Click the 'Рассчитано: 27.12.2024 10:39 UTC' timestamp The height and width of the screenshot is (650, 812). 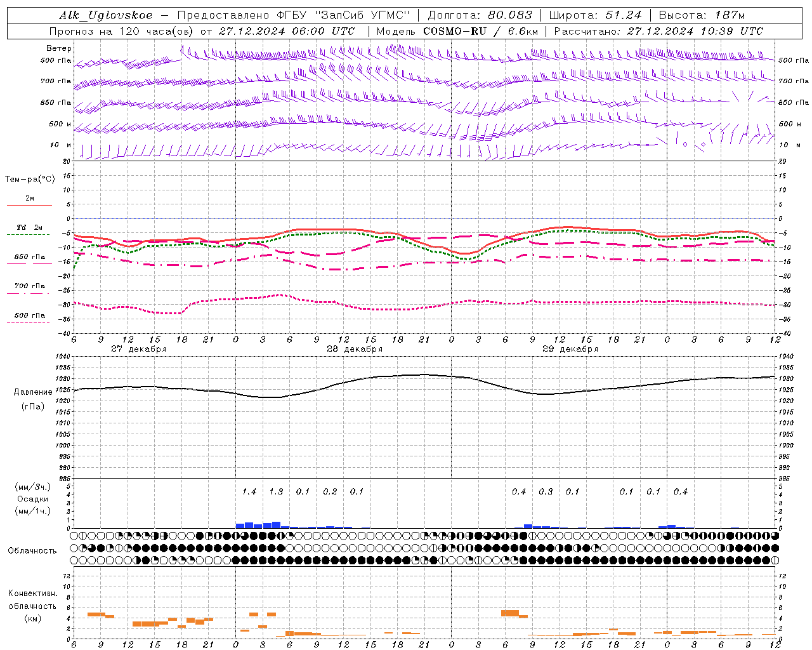coord(658,31)
